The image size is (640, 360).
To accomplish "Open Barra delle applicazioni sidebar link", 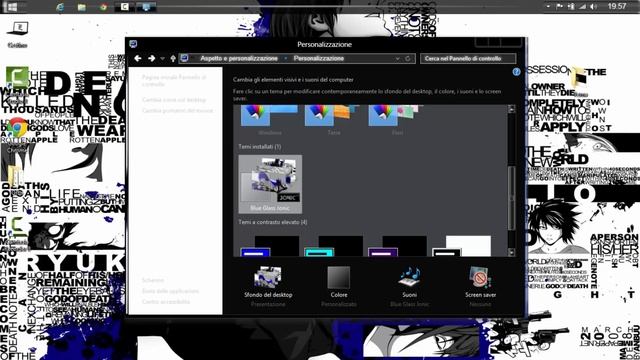I will 171,291.
